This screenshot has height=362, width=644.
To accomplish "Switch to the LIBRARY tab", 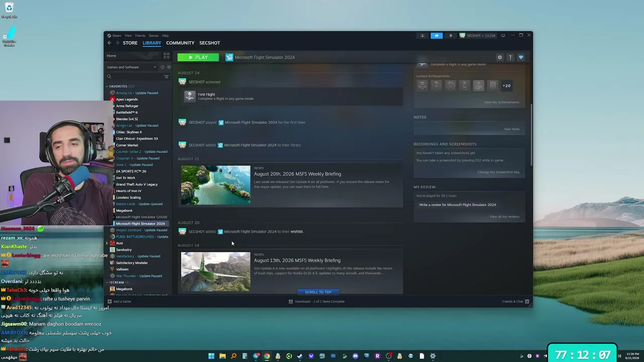I will click(x=151, y=43).
